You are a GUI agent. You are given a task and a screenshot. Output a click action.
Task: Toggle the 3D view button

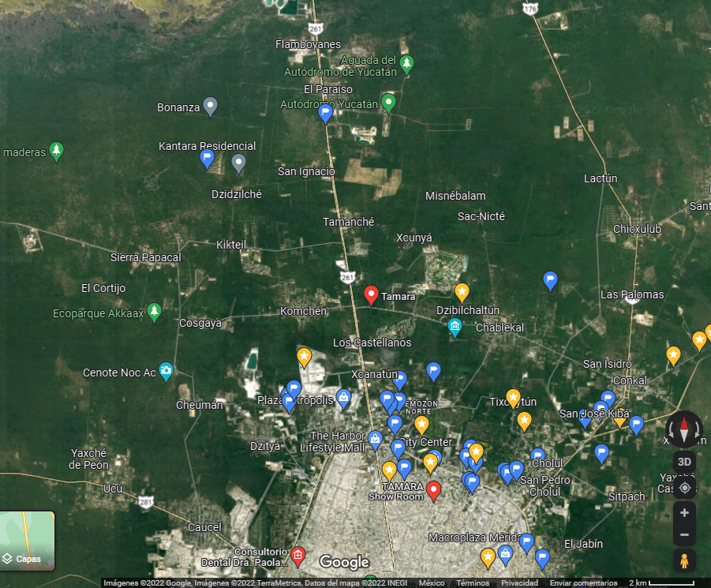point(684,462)
